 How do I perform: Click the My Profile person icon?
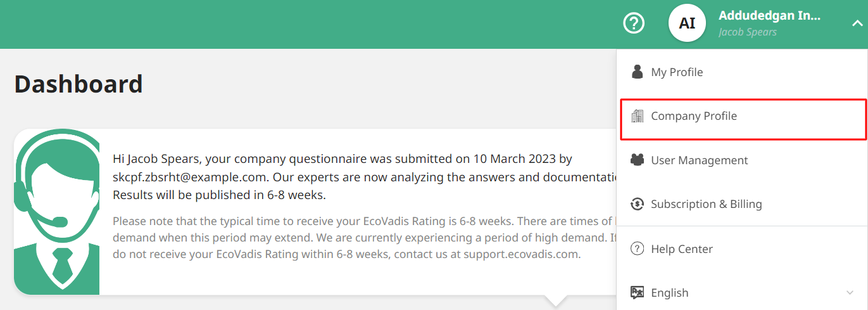(638, 72)
